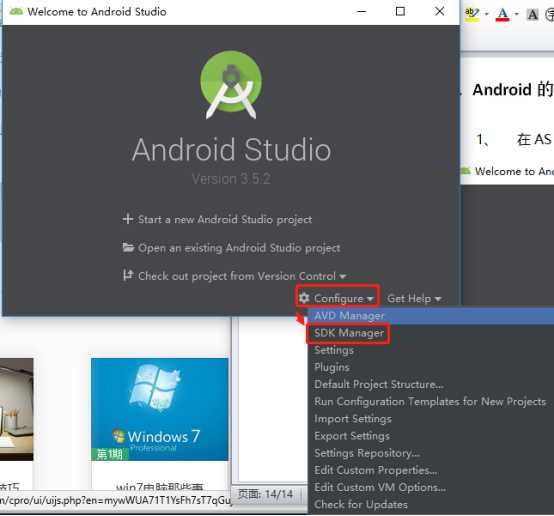Viewport: 554px width, 516px height.
Task: Click the red font color A icon
Action: tap(502, 14)
